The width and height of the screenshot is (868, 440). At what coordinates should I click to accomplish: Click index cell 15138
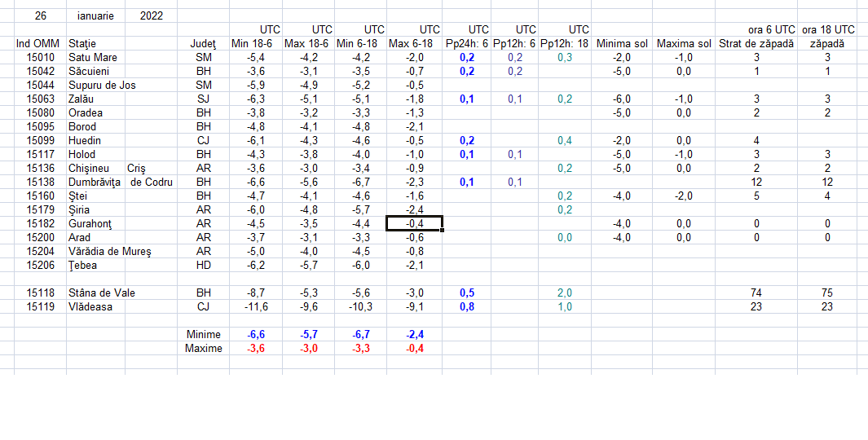[x=41, y=182]
